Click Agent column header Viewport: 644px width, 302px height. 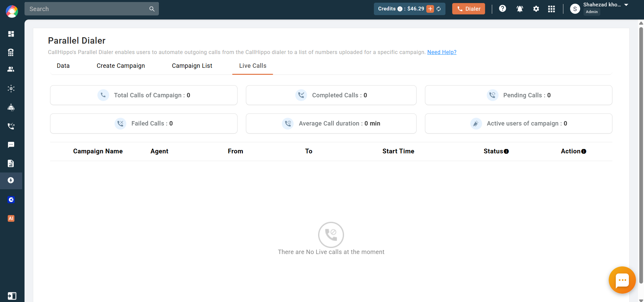(x=159, y=151)
